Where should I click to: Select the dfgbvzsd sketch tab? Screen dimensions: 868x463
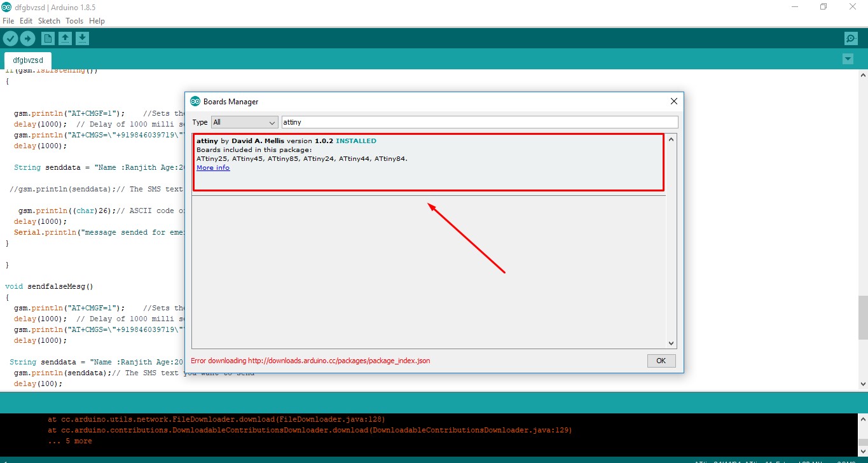pos(28,60)
